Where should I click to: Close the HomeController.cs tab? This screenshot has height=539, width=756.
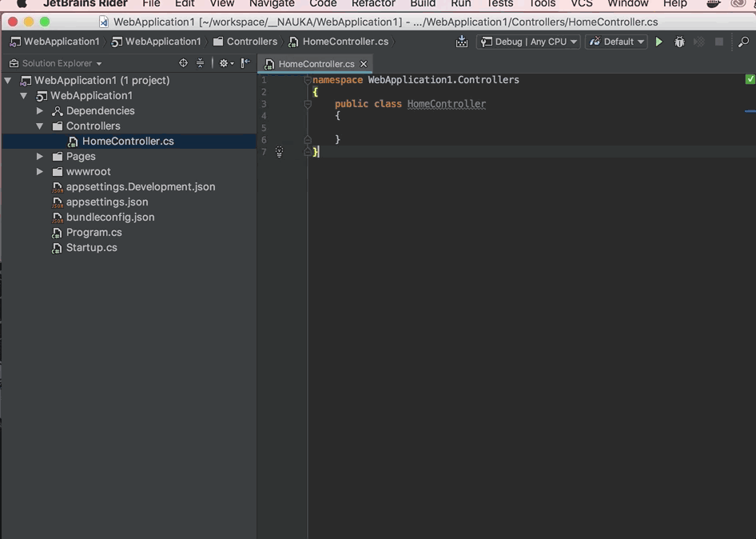(x=364, y=64)
